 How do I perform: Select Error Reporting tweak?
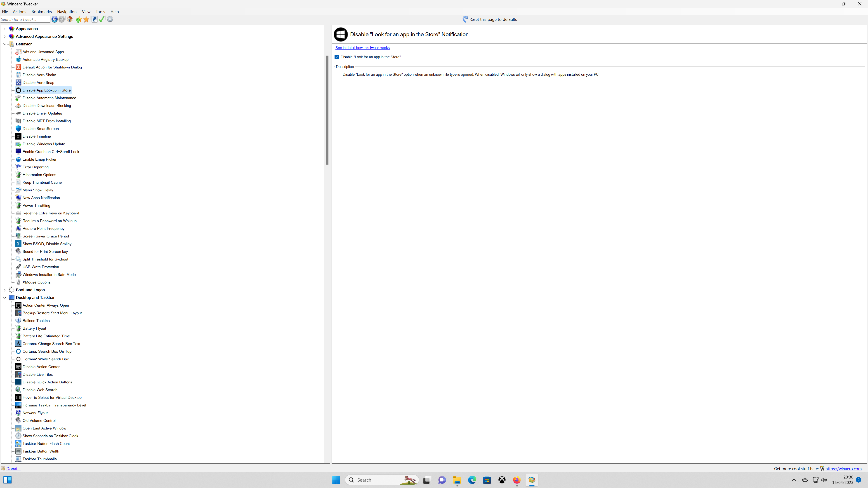pyautogui.click(x=35, y=167)
